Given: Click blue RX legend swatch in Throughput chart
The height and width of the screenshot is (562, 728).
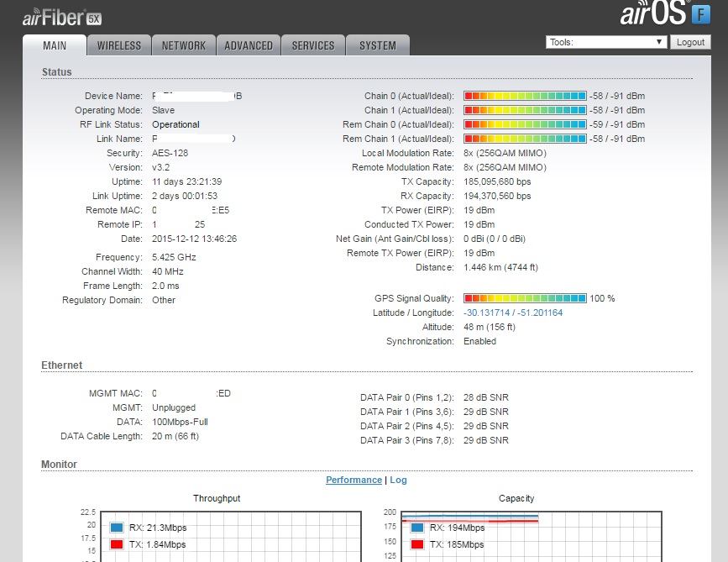Looking at the screenshot, I should pos(117,528).
